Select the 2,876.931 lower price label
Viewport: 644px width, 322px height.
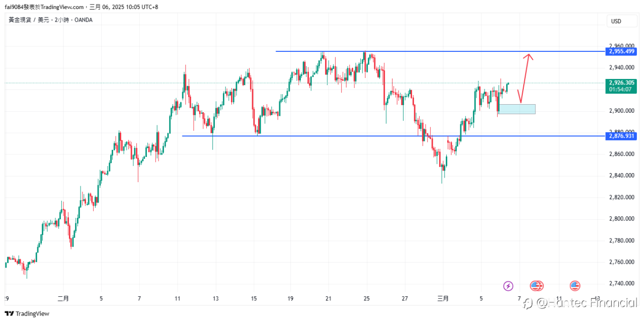[x=622, y=136]
